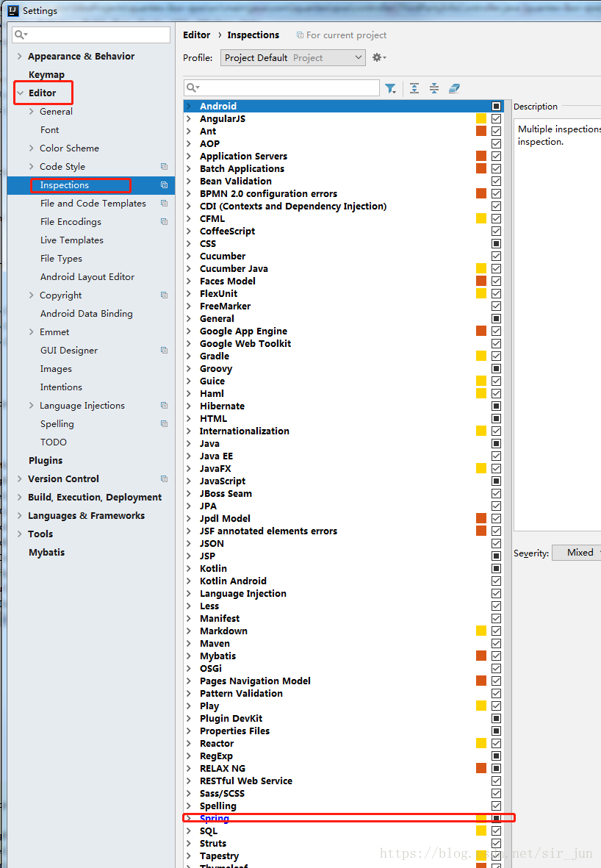Focus the inspections search field
The height and width of the screenshot is (868, 601).
[x=281, y=88]
